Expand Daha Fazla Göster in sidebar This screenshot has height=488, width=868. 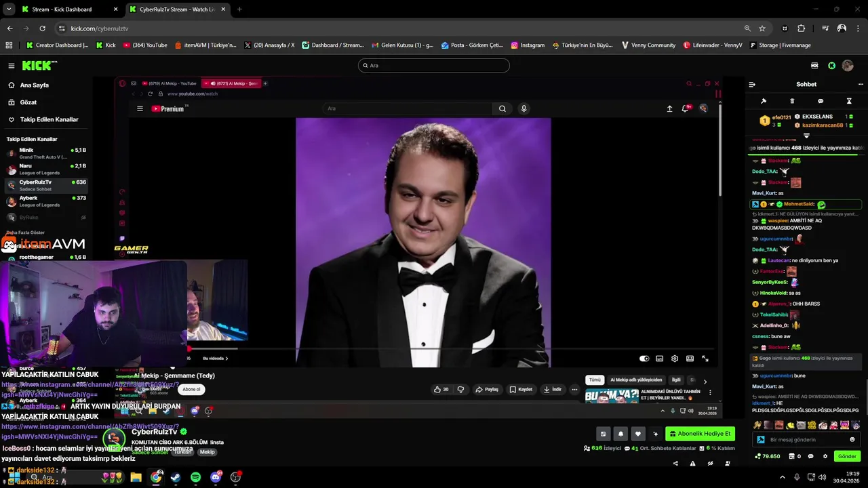[26, 232]
